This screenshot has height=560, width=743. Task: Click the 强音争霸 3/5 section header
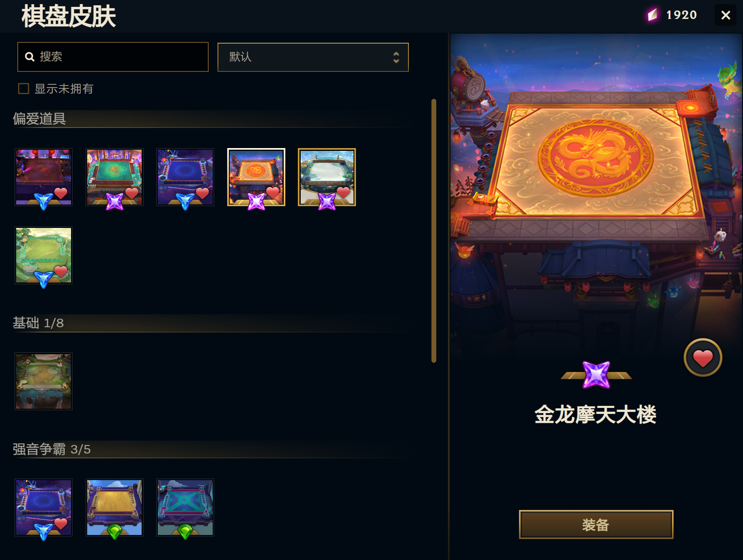[52, 449]
